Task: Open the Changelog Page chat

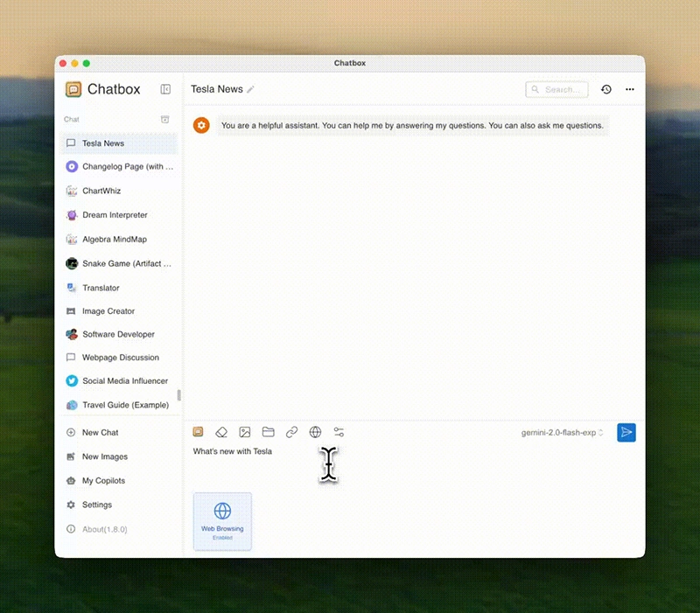Action: (119, 166)
